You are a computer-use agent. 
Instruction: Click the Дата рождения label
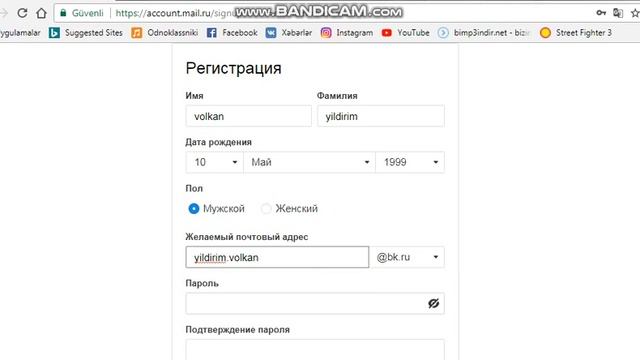[218, 142]
